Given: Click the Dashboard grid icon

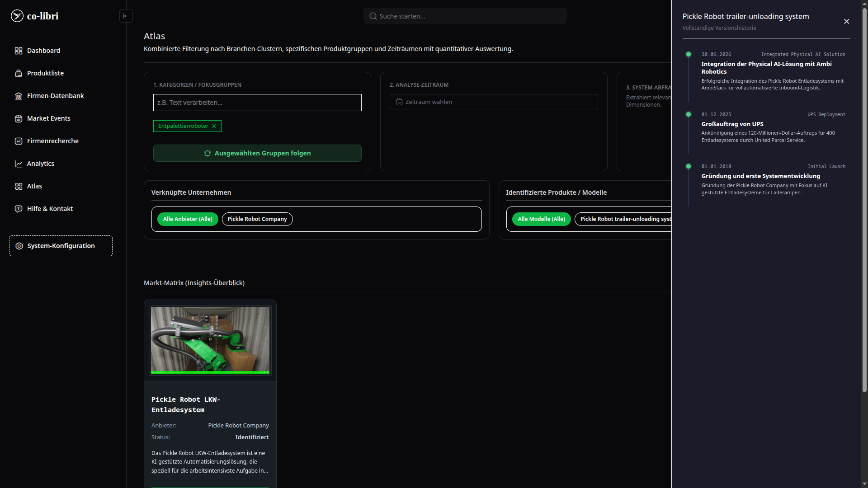Looking at the screenshot, I should coord(19,51).
